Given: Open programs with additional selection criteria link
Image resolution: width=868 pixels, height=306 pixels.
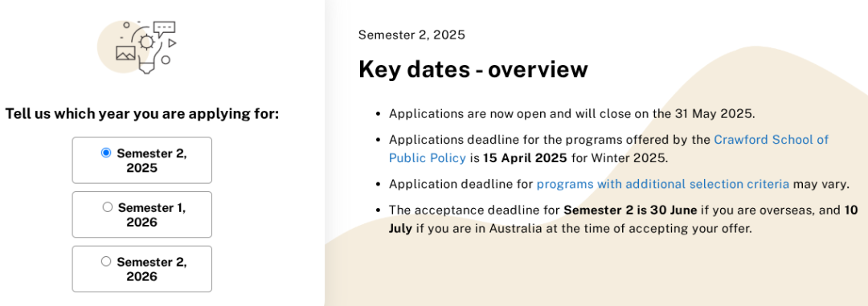Looking at the screenshot, I should click(662, 184).
